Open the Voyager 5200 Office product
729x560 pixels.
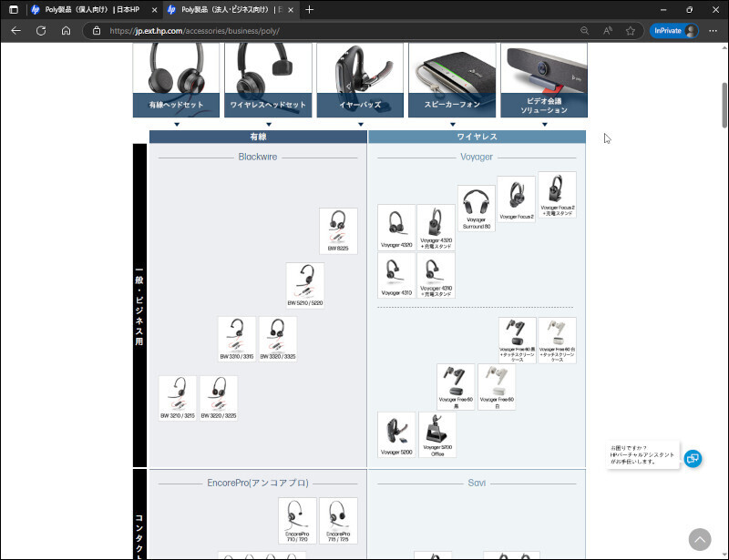(437, 434)
